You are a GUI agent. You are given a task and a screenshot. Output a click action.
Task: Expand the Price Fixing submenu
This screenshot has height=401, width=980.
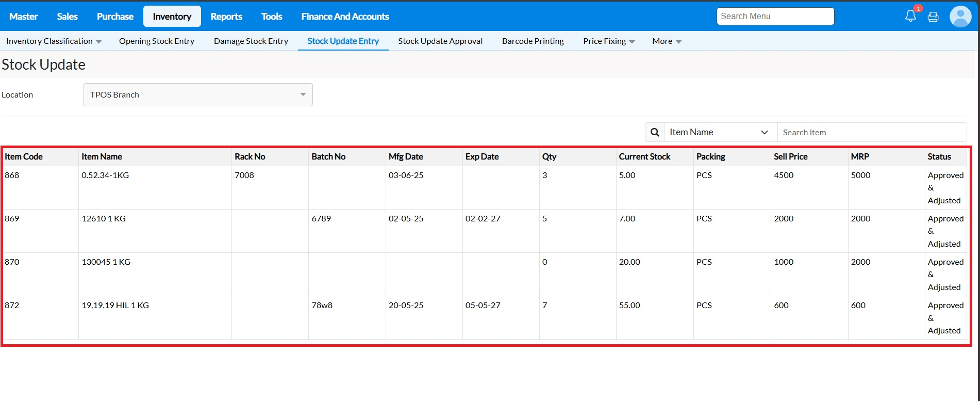click(x=609, y=41)
